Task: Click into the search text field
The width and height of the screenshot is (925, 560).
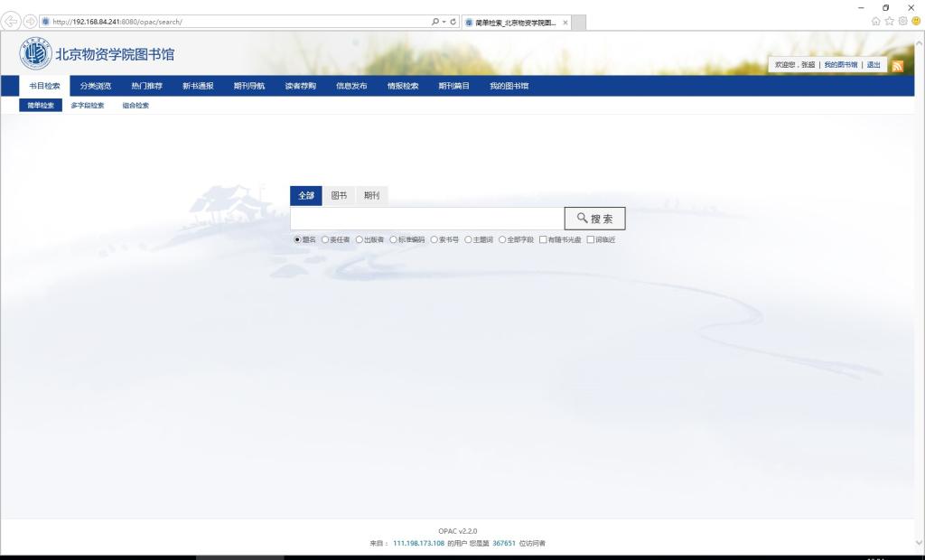Action: pyautogui.click(x=426, y=219)
